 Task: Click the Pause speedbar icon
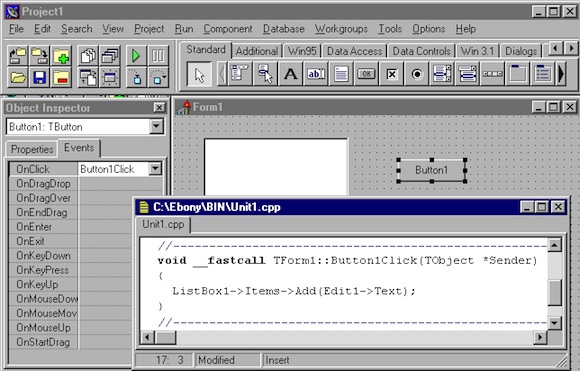pos(158,56)
